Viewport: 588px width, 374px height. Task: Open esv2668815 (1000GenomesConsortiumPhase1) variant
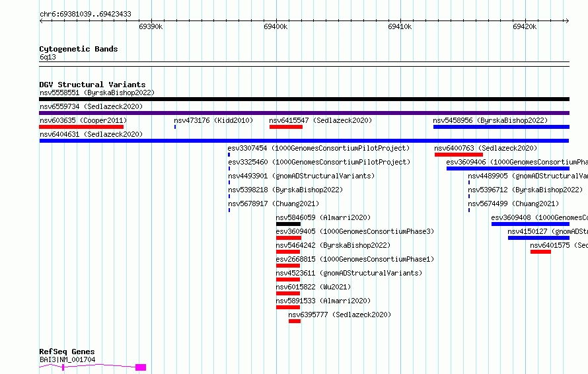355,259
